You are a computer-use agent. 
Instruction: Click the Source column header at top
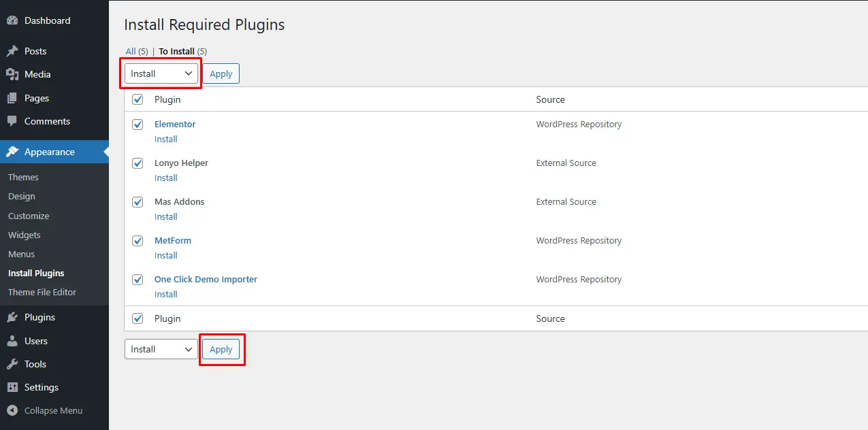(550, 99)
